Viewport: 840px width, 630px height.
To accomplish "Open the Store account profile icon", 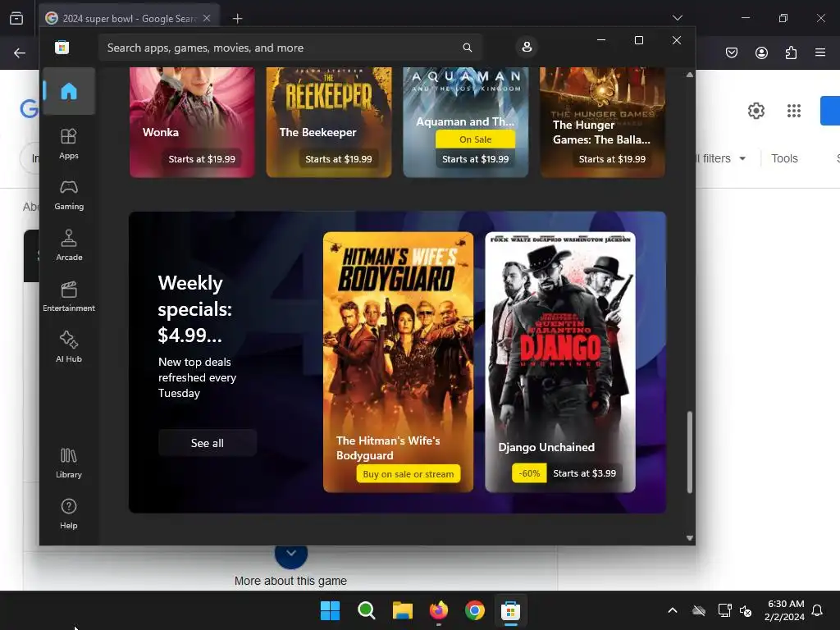I will click(x=527, y=47).
